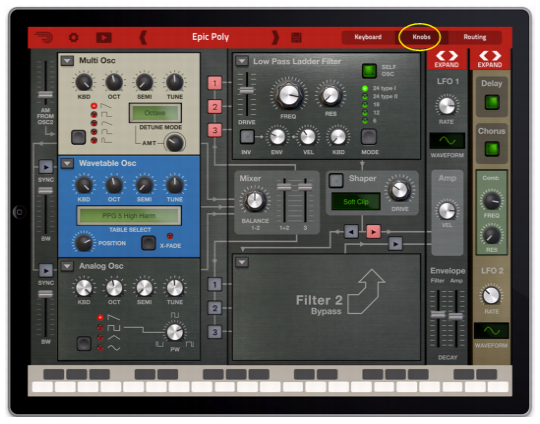Click lower right-arrow routing button near Amp

coord(395,244)
